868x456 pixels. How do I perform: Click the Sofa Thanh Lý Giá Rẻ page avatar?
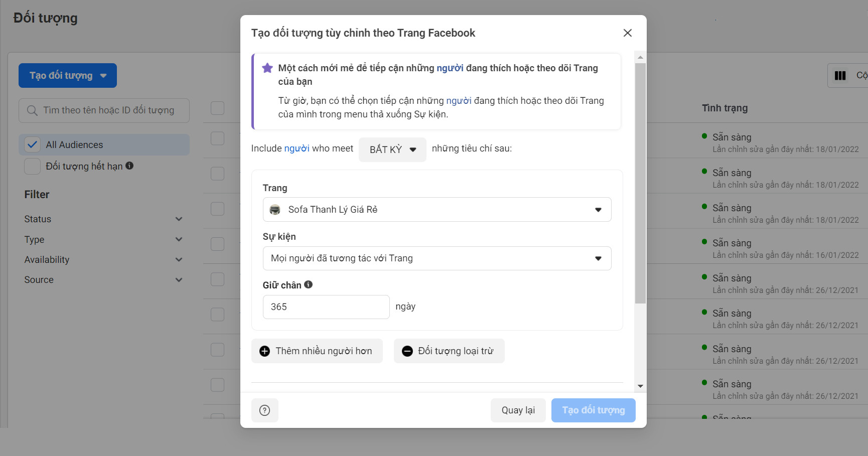[x=275, y=210]
